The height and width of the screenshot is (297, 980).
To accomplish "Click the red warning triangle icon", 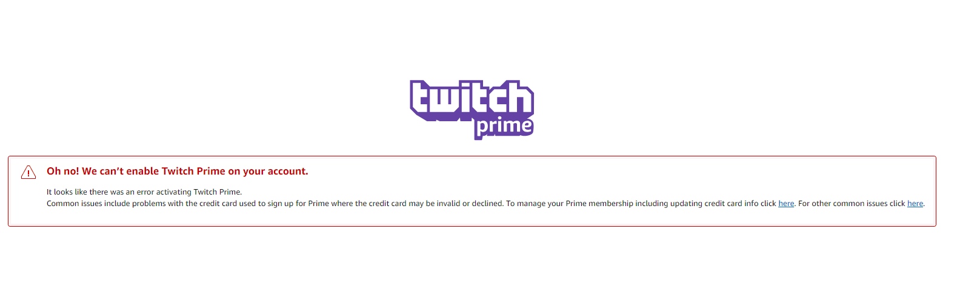I will 28,173.
